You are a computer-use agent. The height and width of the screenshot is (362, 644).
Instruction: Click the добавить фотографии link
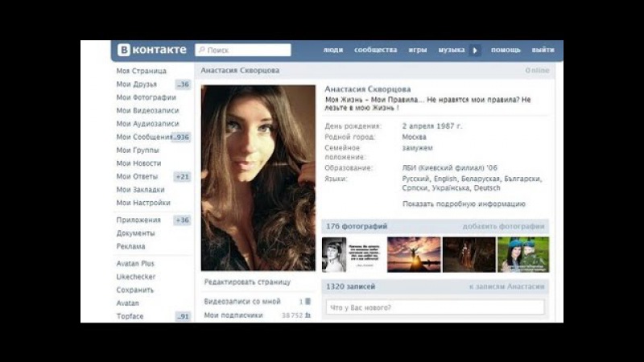tap(503, 226)
